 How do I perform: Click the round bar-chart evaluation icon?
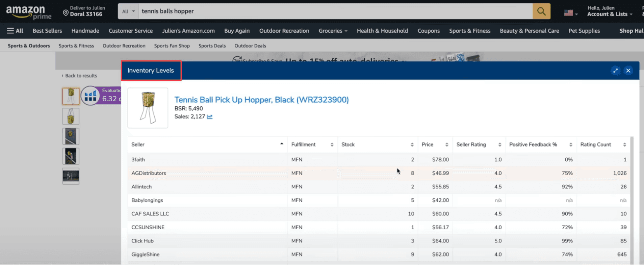pos(90,96)
